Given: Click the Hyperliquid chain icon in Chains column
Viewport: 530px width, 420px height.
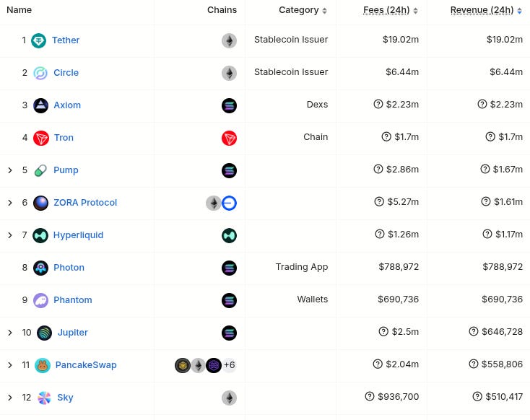Looking at the screenshot, I should pos(229,235).
